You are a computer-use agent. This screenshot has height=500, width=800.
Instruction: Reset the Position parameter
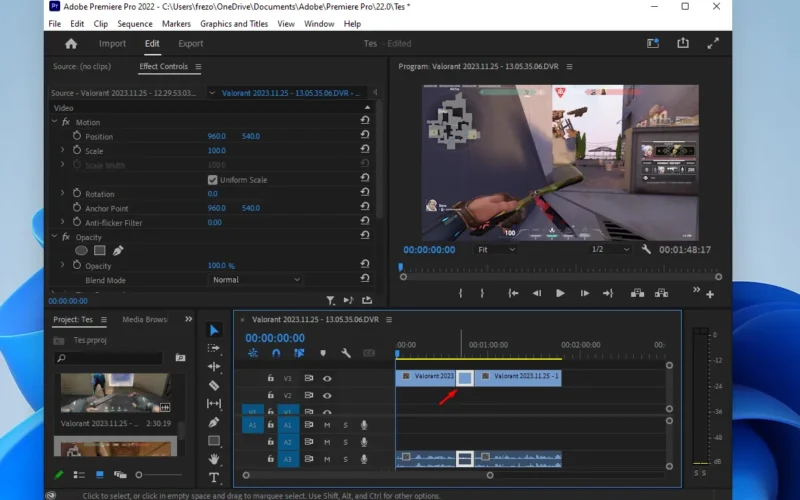(x=365, y=135)
